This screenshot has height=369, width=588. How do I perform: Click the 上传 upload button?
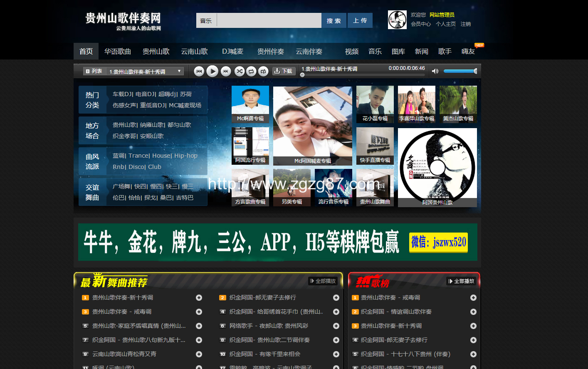pyautogui.click(x=360, y=20)
